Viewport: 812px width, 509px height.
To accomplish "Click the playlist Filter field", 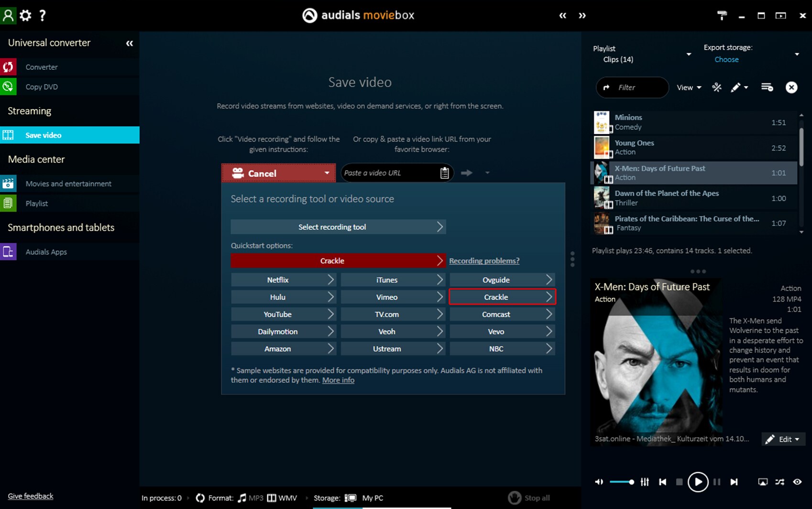I will [x=632, y=87].
